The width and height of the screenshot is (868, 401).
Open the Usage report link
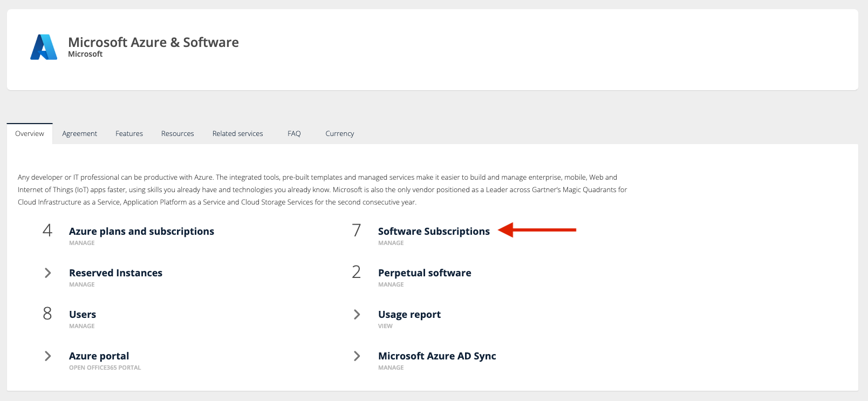409,315
